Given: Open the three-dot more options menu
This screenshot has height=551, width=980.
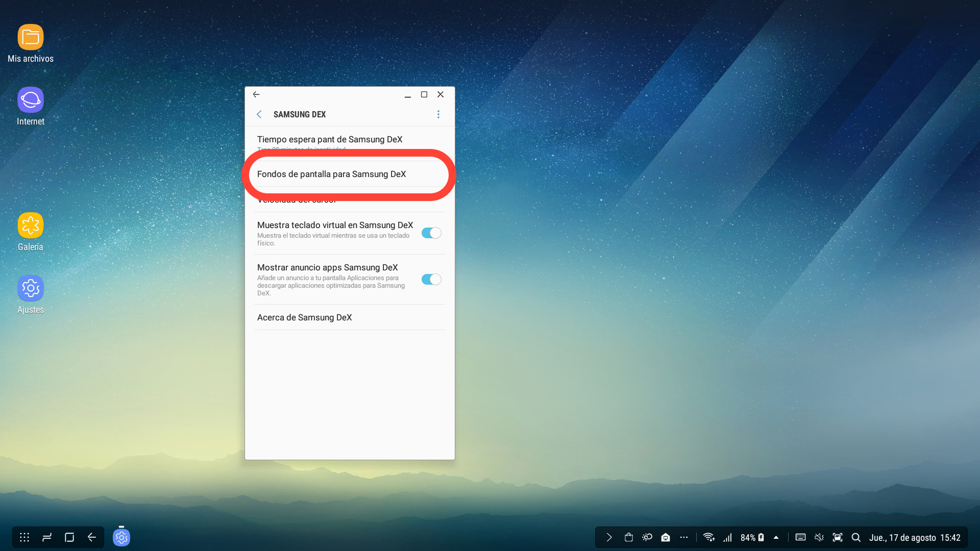Looking at the screenshot, I should [x=438, y=114].
